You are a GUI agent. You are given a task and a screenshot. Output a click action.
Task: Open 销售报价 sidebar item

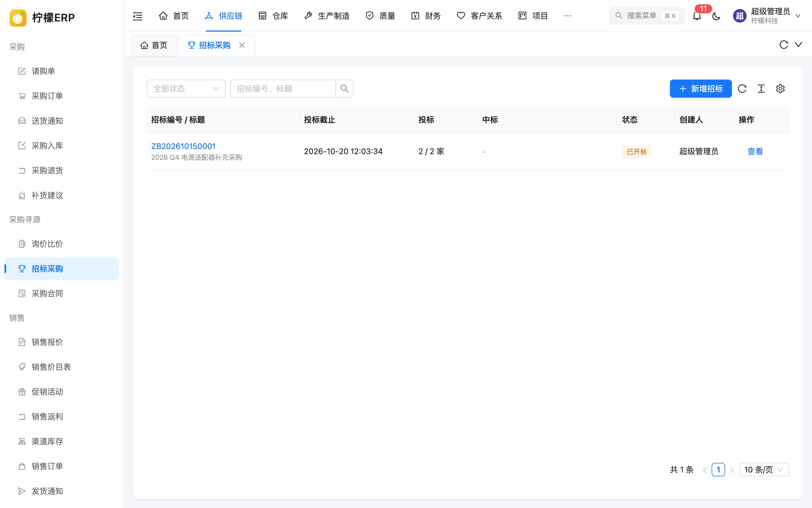click(62, 342)
